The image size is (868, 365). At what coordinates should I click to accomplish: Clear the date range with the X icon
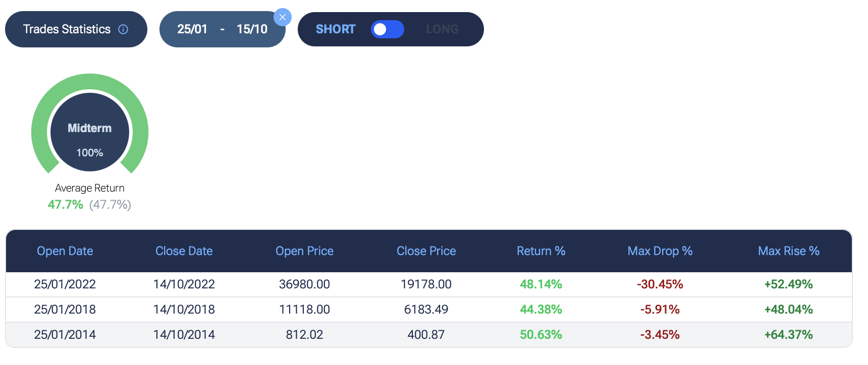tap(283, 17)
